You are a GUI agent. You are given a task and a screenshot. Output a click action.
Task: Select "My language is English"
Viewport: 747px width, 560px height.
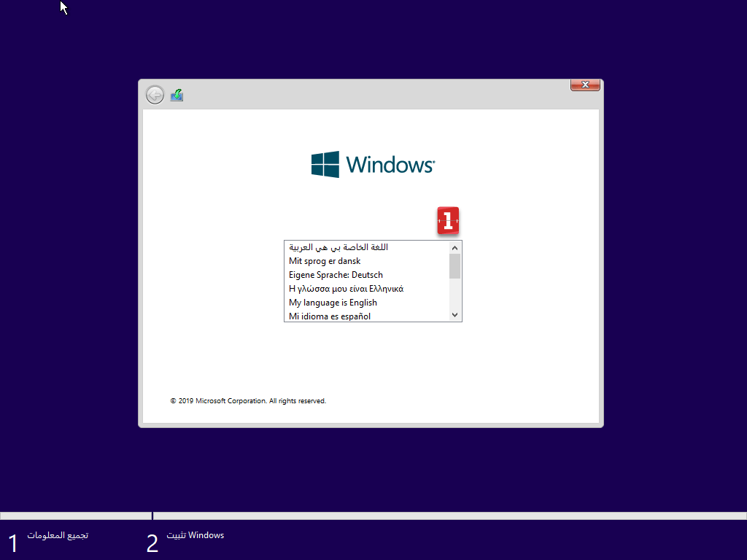tap(367, 303)
